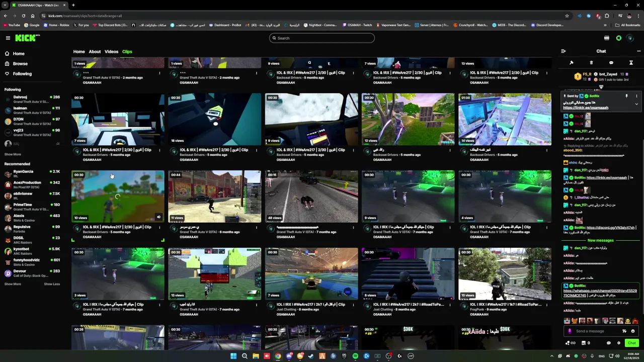Open kyootbot in the Recommended list
The image size is (644, 362).
[33, 251]
